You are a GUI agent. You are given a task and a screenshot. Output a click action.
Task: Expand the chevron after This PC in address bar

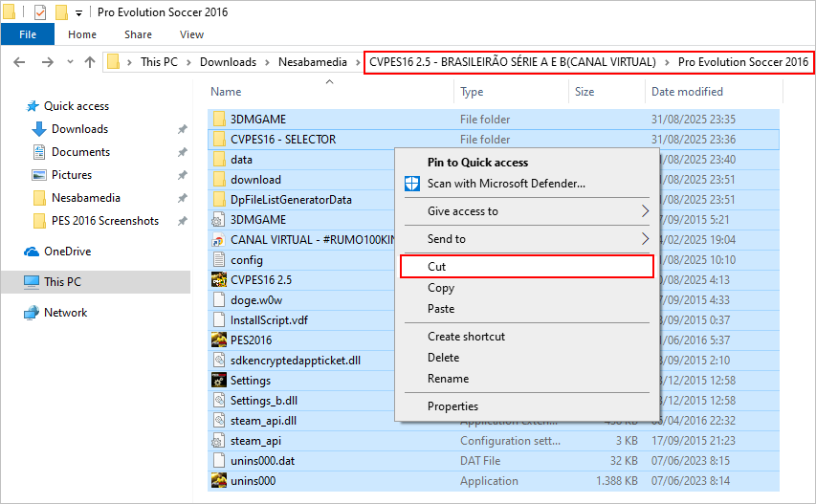click(188, 62)
